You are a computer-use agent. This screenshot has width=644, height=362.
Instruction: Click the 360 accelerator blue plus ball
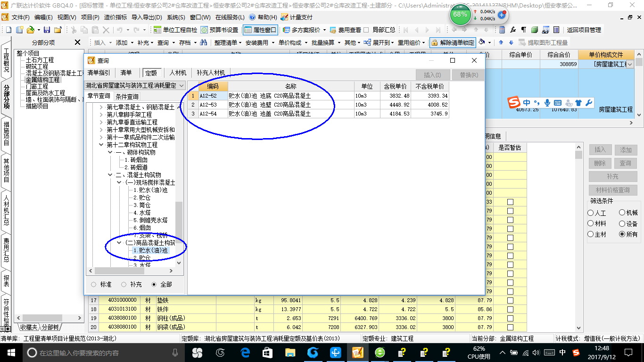click(502, 15)
